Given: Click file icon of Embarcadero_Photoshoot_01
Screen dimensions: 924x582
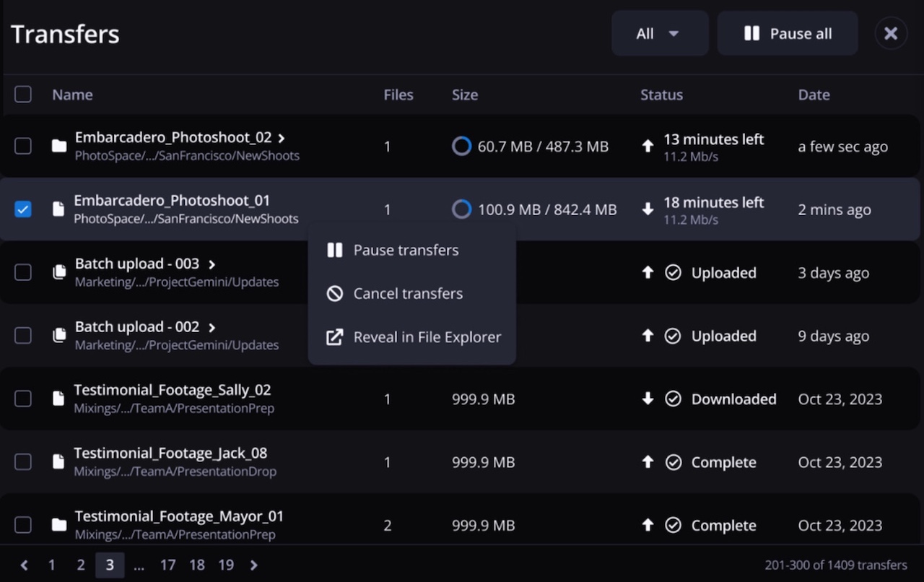Looking at the screenshot, I should [58, 209].
